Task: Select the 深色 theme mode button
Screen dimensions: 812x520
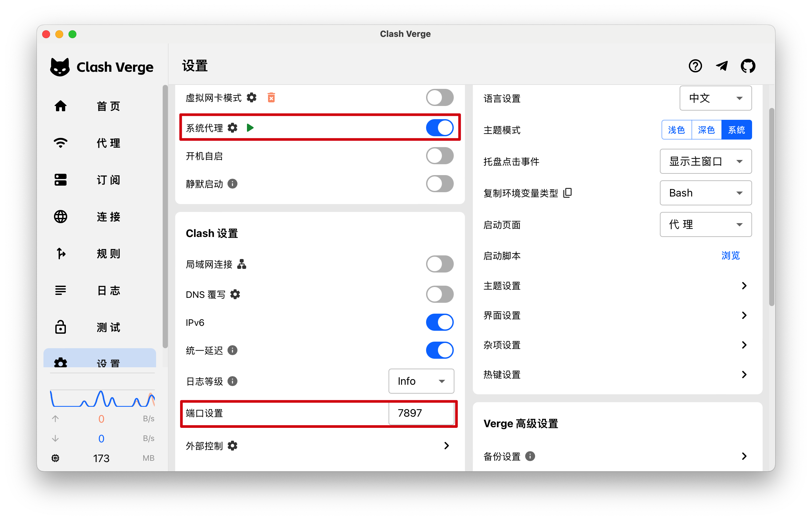Action: 706,130
